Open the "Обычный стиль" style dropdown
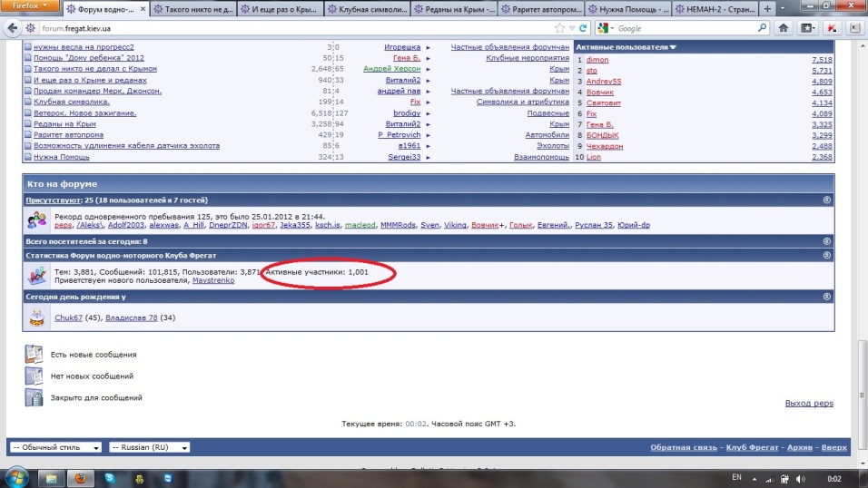This screenshot has width=868, height=488. tap(54, 447)
